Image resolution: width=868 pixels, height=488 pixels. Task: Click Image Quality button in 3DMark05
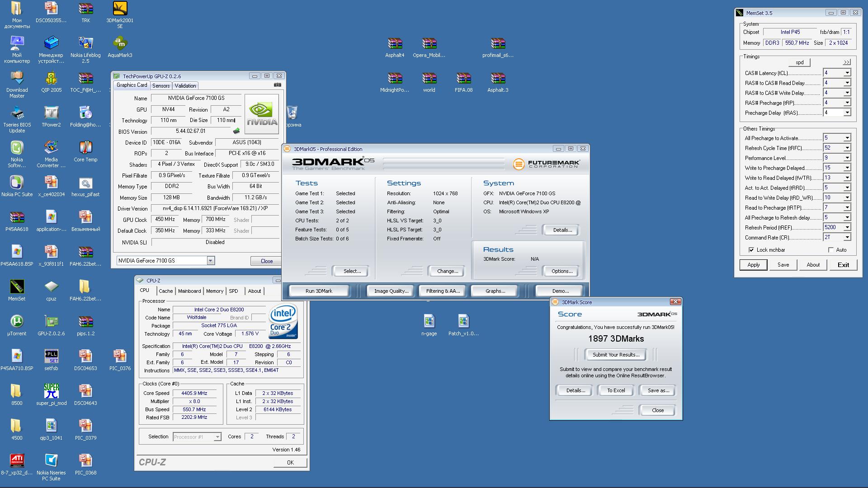(x=391, y=291)
